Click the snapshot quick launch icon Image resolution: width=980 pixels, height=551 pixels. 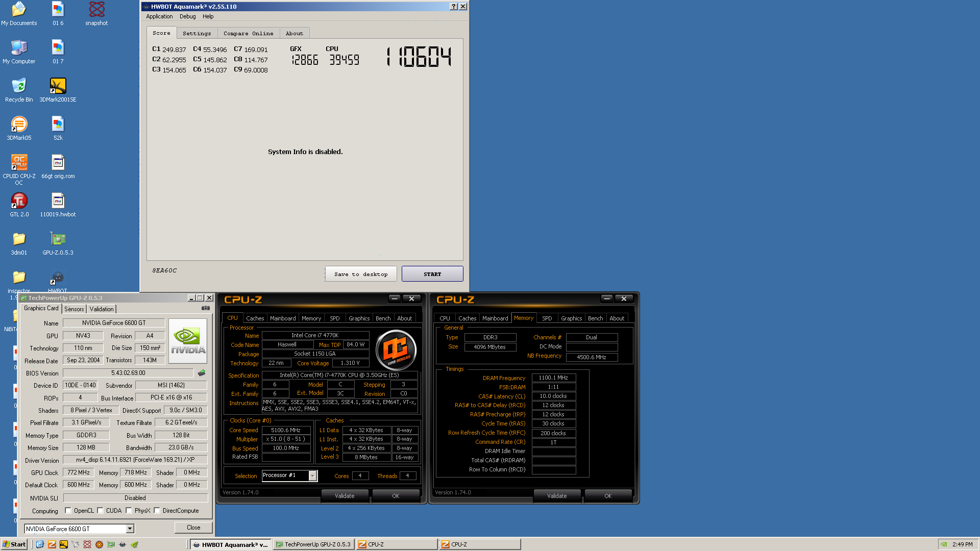coord(87,544)
